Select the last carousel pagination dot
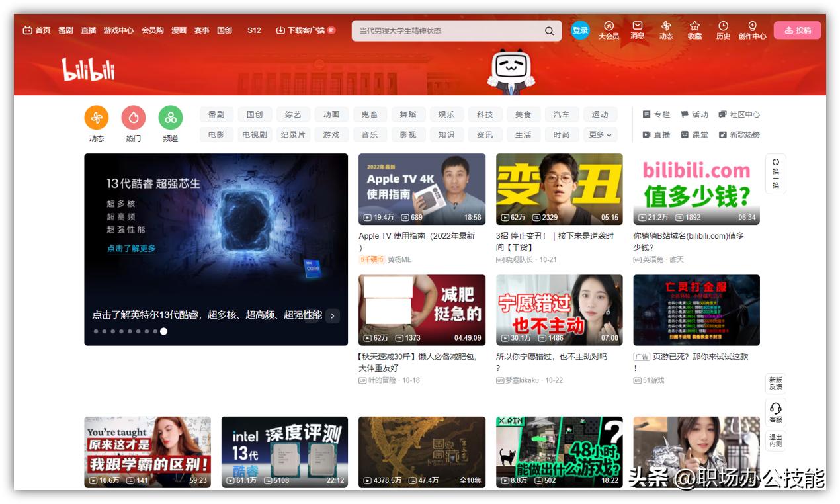840x504 pixels. coord(163,332)
